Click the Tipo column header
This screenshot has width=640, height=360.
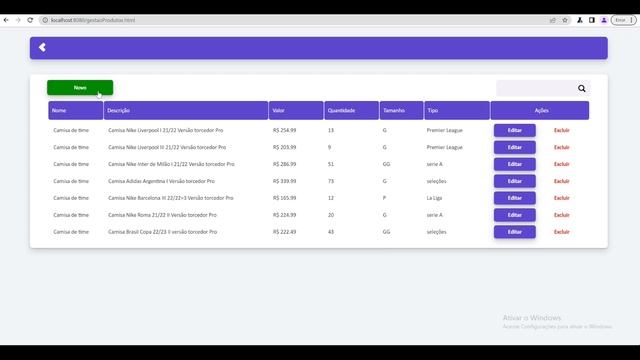click(x=457, y=111)
